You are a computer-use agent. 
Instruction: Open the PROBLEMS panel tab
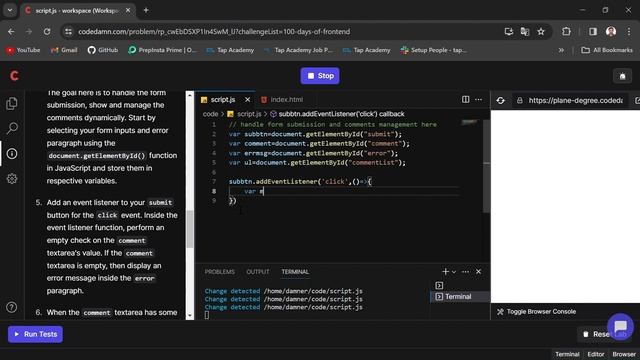tap(220, 272)
